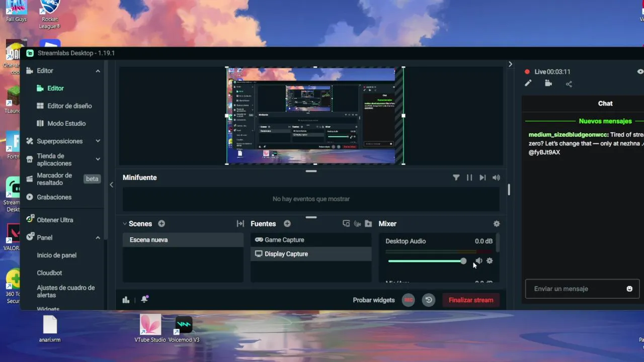Start recording with the REC button
644x362 pixels.
(x=409, y=300)
